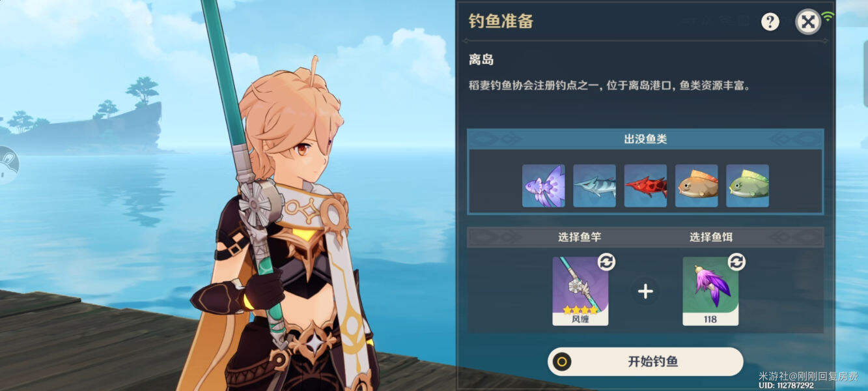Open the help question mark icon
868x391 pixels.
(770, 22)
